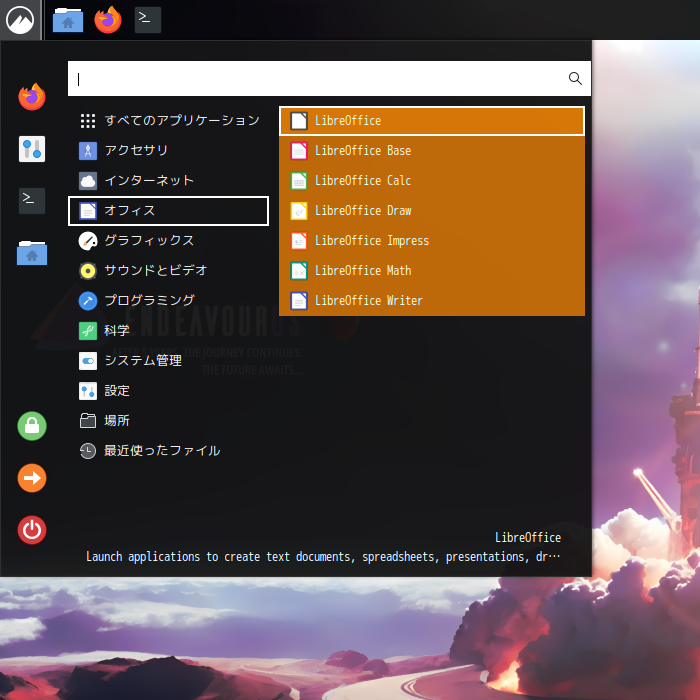Viewport: 700px width, 700px height.
Task: Select すべてのアプリケーション category
Action: [168, 121]
